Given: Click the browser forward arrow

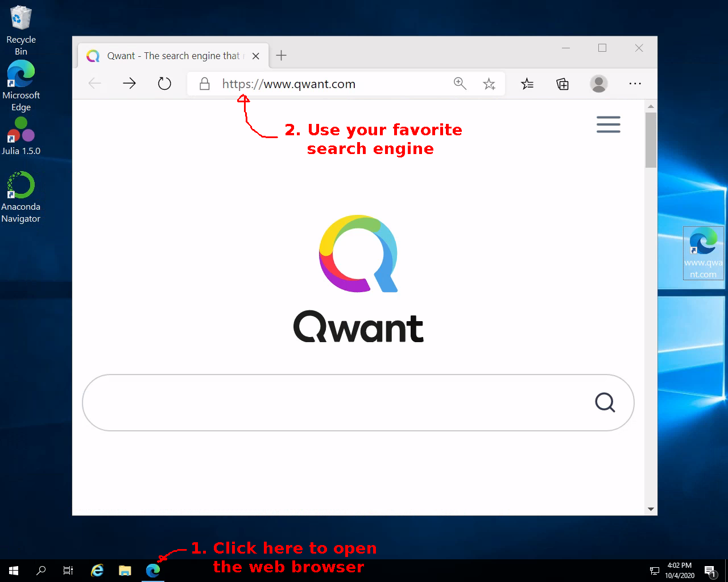Looking at the screenshot, I should pos(130,84).
